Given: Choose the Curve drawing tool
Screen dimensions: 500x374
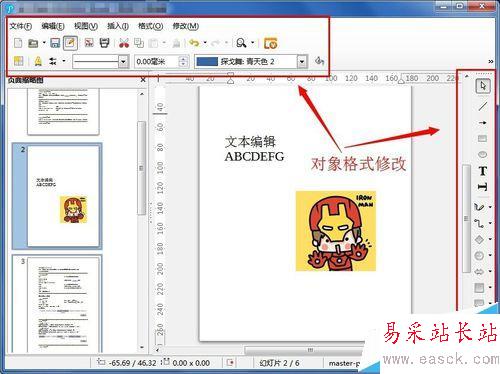Looking at the screenshot, I should pos(479,207).
